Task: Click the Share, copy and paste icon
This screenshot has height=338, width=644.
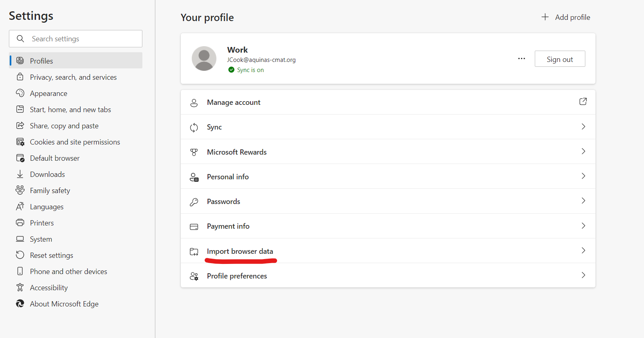Action: click(x=20, y=125)
